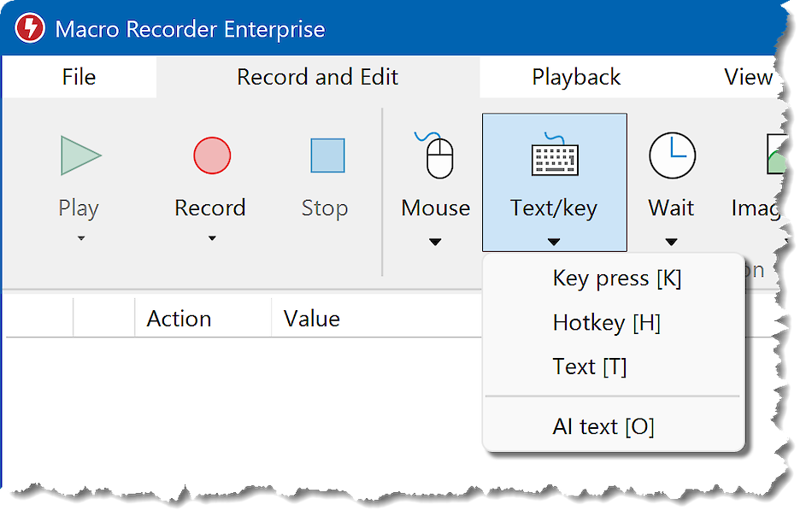812x522 pixels.
Task: Click the red Record circle icon
Action: point(211,156)
